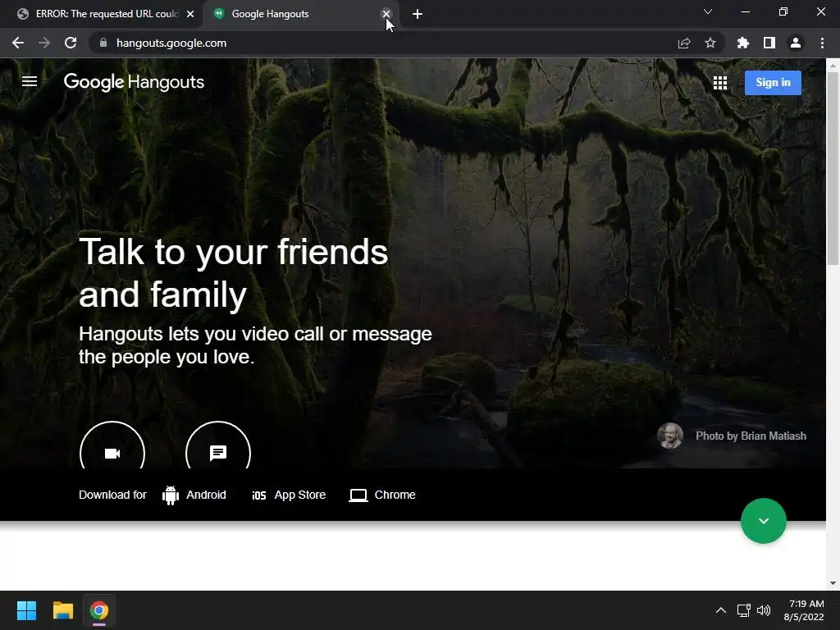
Task: Reload the Hangouts page
Action: pos(71,43)
